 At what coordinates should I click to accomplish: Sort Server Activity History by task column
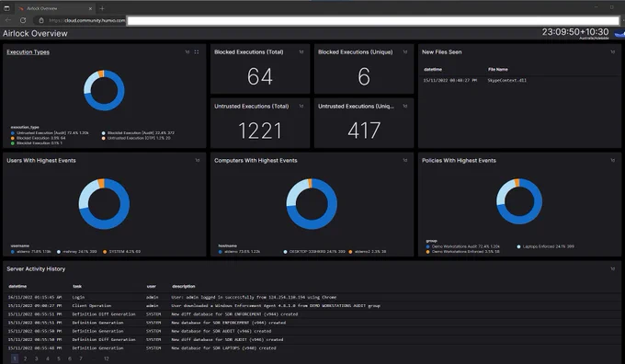77,286
